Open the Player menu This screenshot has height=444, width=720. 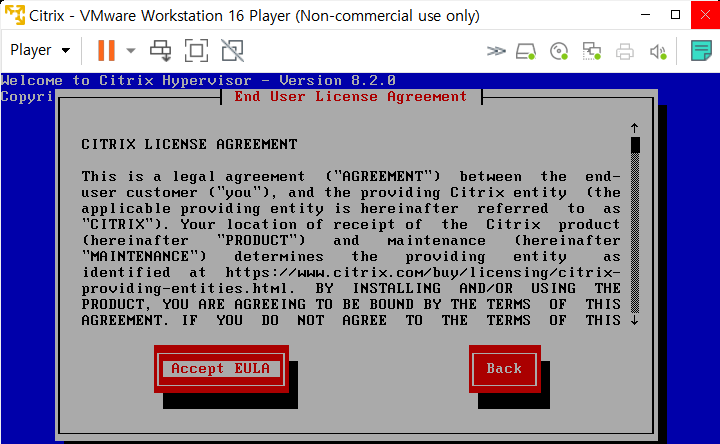pos(40,50)
